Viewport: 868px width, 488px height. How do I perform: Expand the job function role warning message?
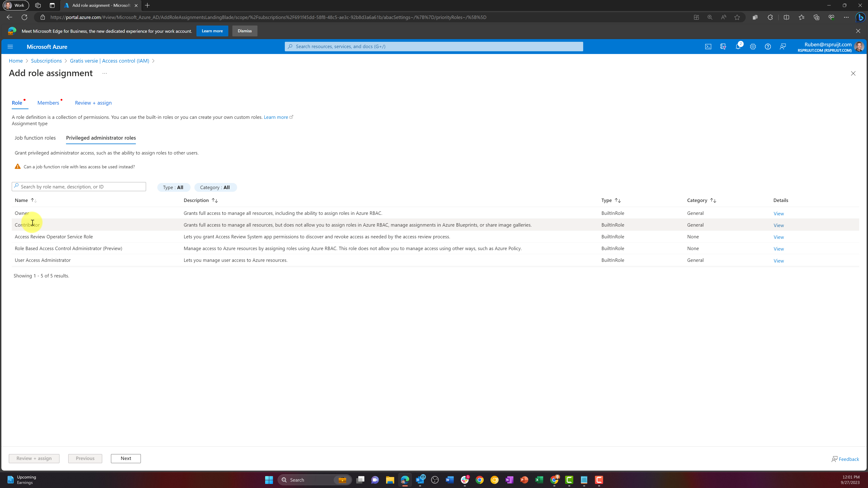[x=79, y=166]
